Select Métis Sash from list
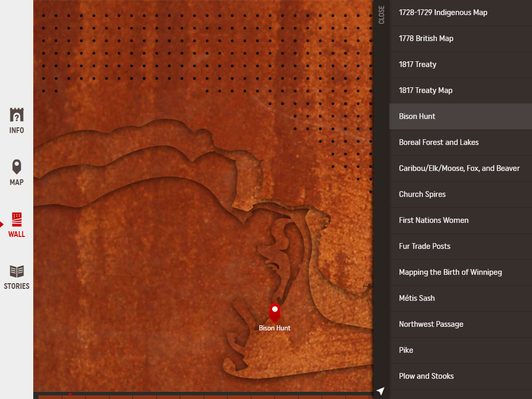The image size is (532, 399). [x=417, y=298]
